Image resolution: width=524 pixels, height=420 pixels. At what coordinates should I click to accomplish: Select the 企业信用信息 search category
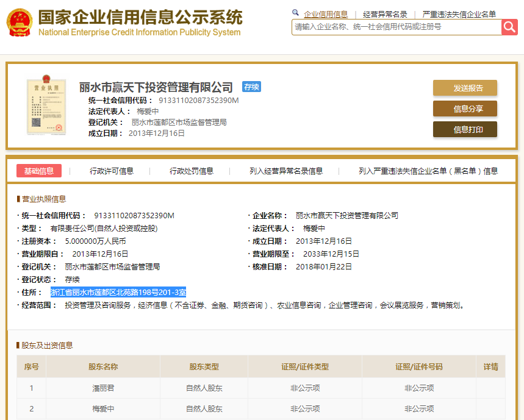click(x=326, y=14)
